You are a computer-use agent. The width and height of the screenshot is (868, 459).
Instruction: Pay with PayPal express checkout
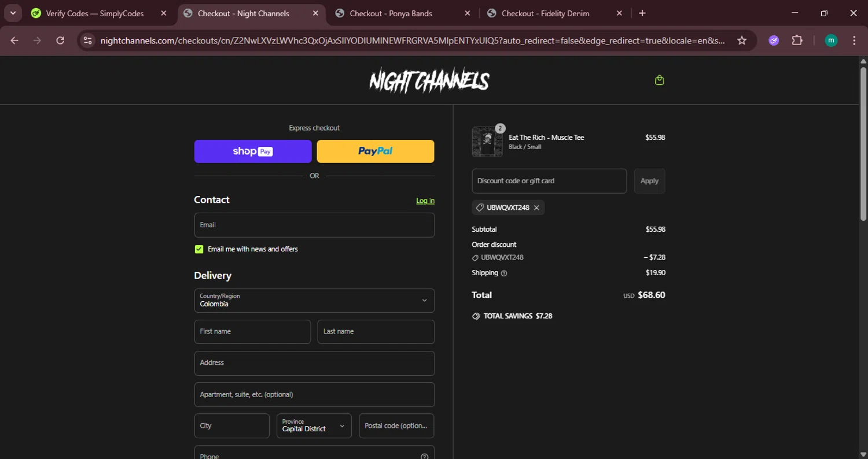[x=376, y=151]
